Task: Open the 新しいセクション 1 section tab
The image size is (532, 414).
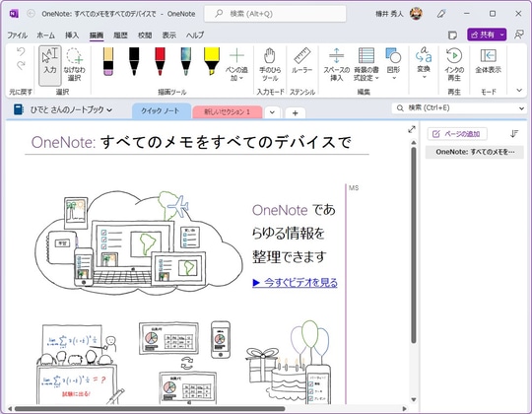Action: (x=227, y=112)
